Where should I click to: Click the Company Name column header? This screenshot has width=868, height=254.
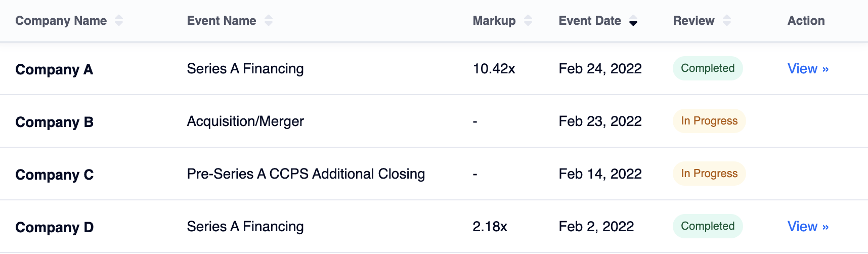point(61,21)
